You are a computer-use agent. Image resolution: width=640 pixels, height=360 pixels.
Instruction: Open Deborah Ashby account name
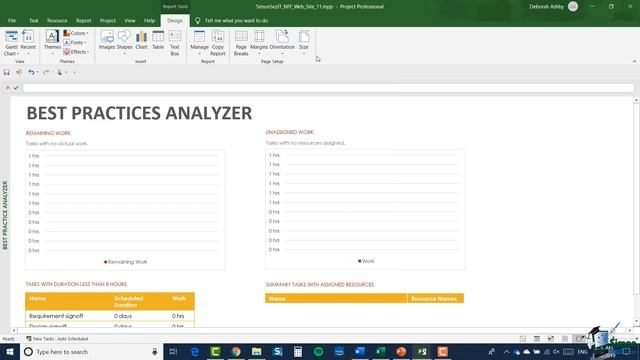point(546,7)
